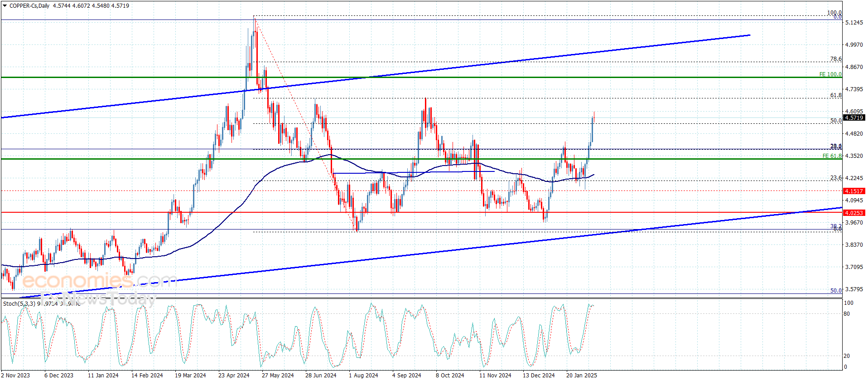Click the 4.9970 price axis label
Screen dimensions: 868x381
854,45
